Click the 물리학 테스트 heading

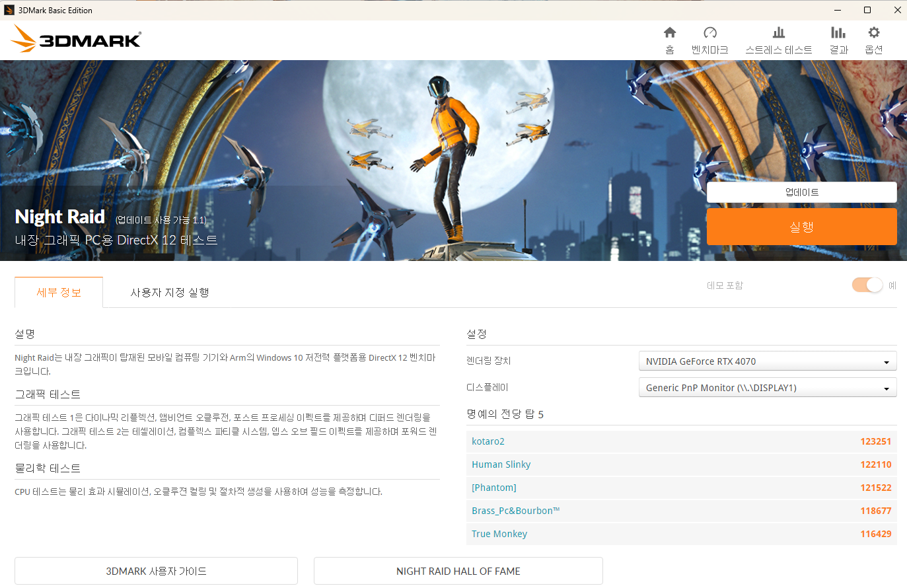48,468
